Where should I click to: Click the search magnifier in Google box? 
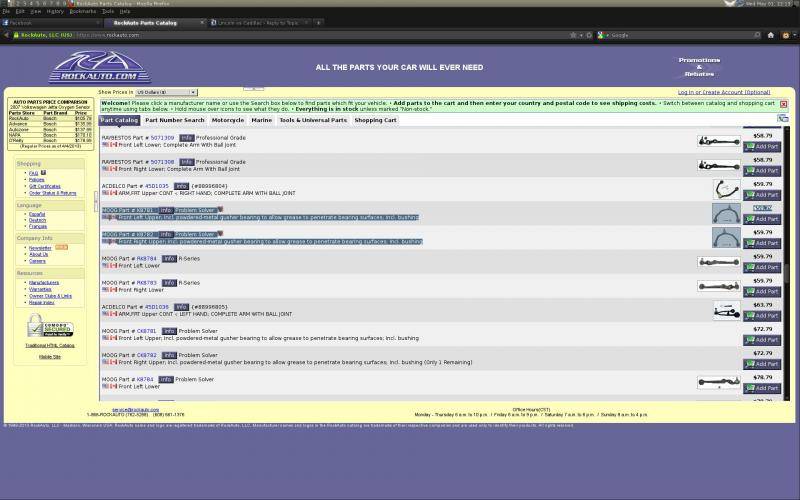point(757,35)
